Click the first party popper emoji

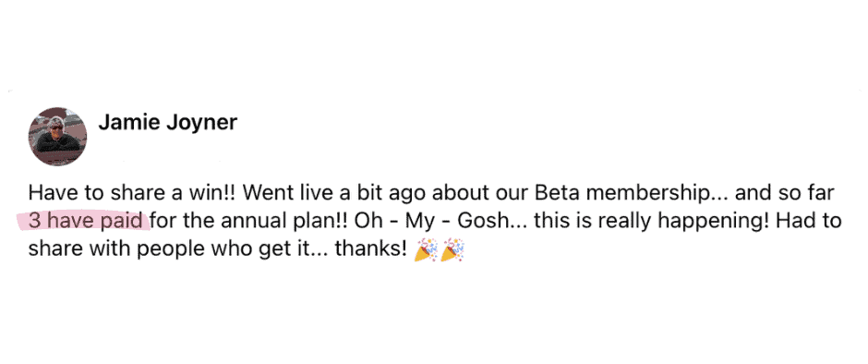[x=425, y=249]
